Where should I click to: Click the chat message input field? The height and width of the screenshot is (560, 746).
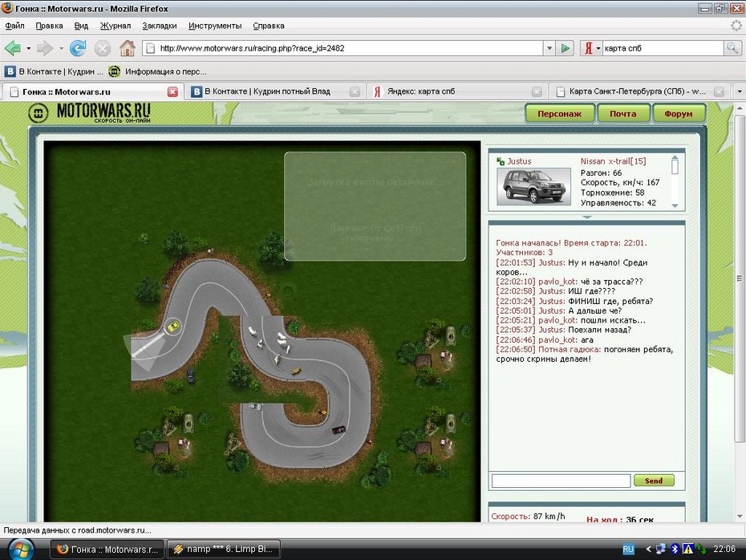coord(561,481)
